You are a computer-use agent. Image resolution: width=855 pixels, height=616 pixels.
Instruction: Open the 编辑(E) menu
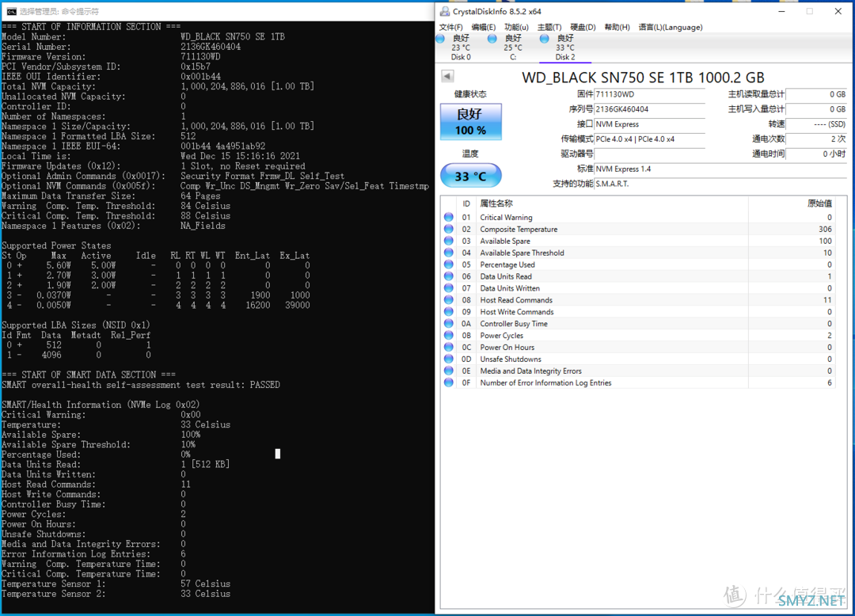[x=484, y=27]
